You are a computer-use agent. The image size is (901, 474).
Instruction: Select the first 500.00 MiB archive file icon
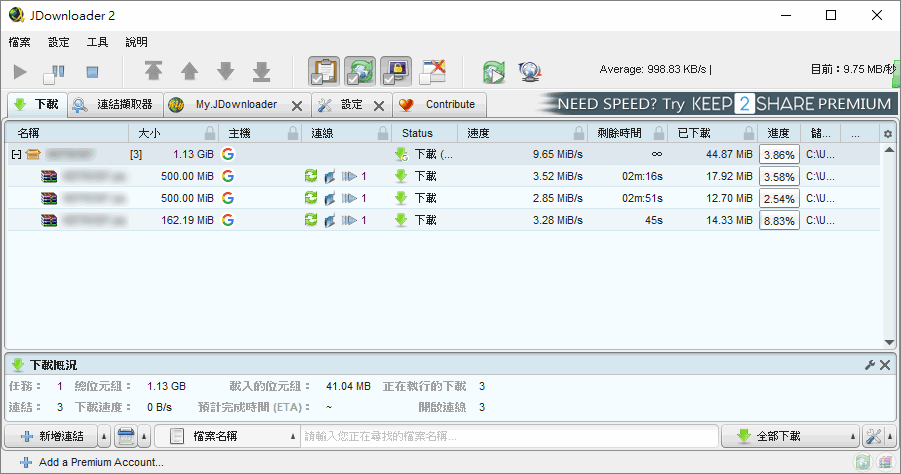tap(49, 176)
